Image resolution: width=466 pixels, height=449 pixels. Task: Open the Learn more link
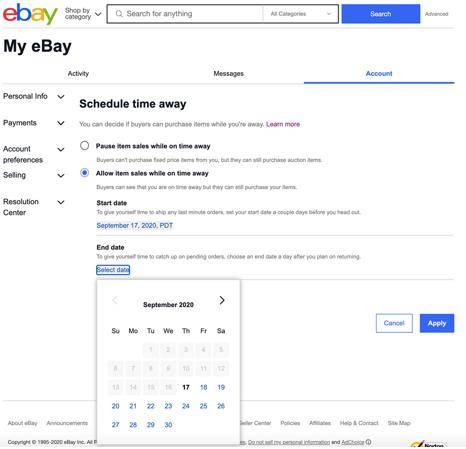pos(283,124)
